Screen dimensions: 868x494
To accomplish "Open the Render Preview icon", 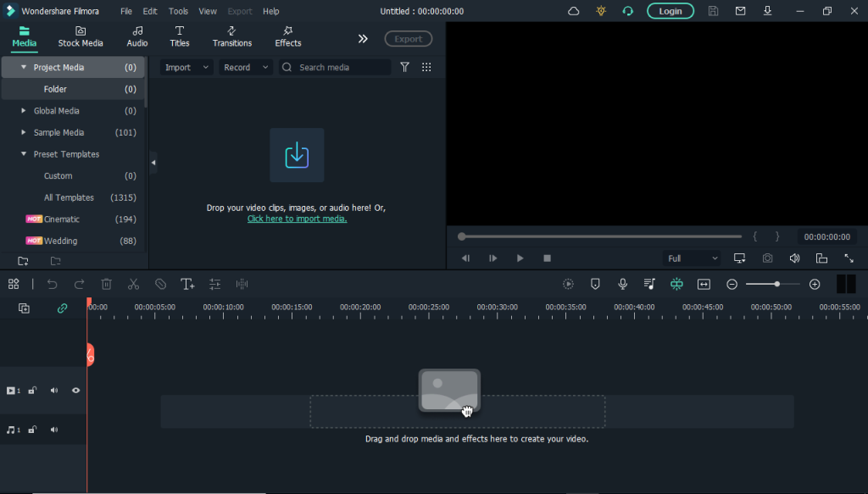I will click(x=568, y=284).
